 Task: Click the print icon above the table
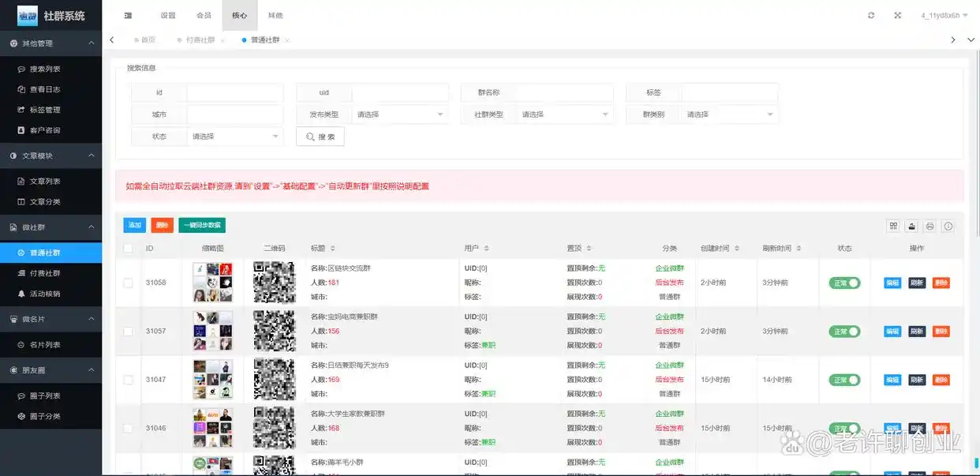click(x=930, y=226)
